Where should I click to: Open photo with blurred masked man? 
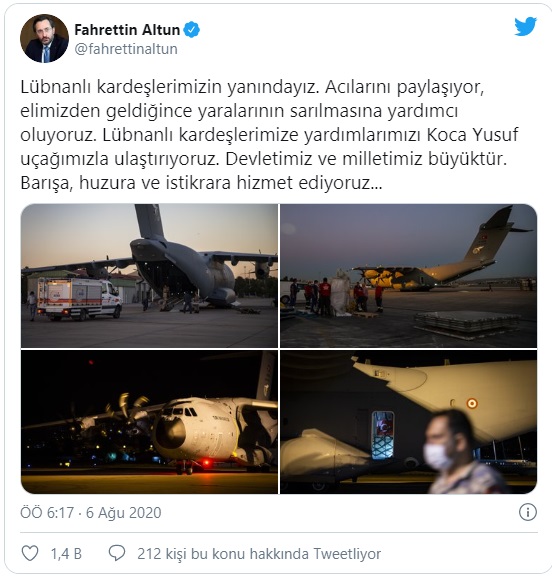[408, 422]
